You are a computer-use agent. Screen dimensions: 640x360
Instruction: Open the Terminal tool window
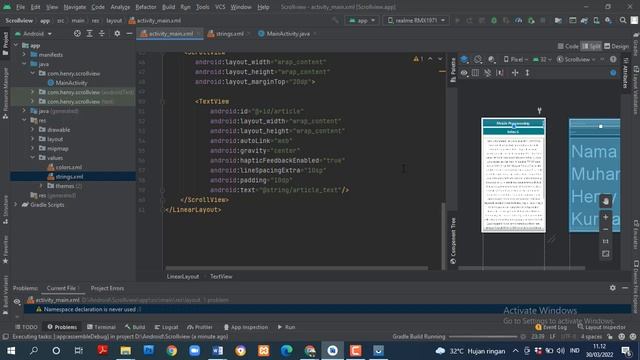point(101,327)
